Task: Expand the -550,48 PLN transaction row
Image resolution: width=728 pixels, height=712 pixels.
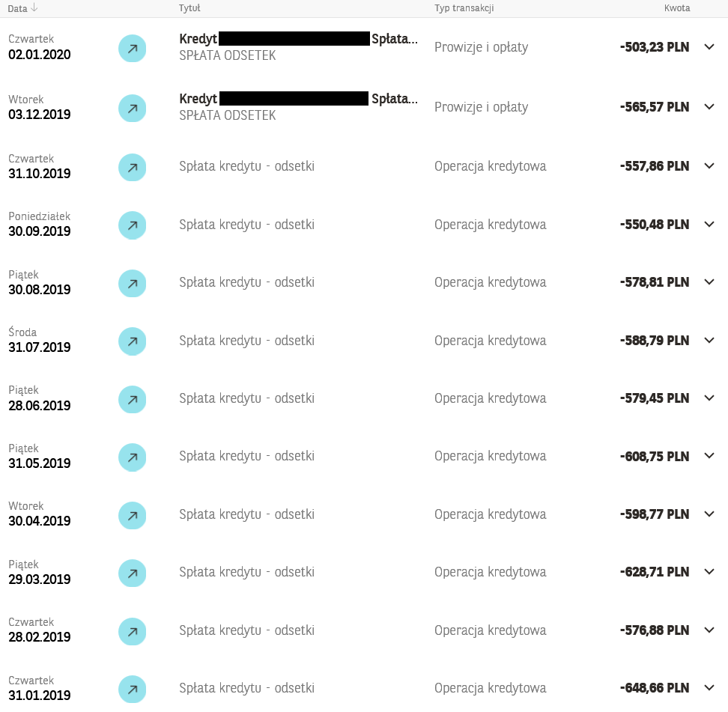Action: tap(709, 224)
